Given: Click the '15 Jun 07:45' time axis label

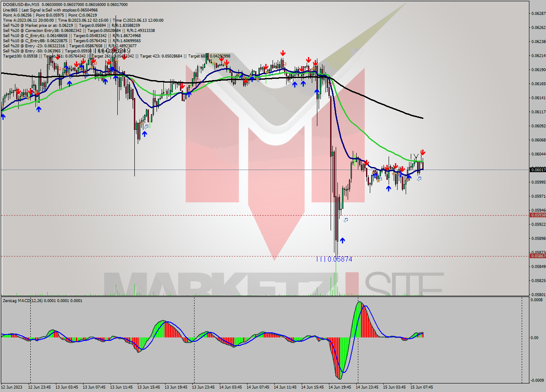Looking at the screenshot, I should point(422,387).
